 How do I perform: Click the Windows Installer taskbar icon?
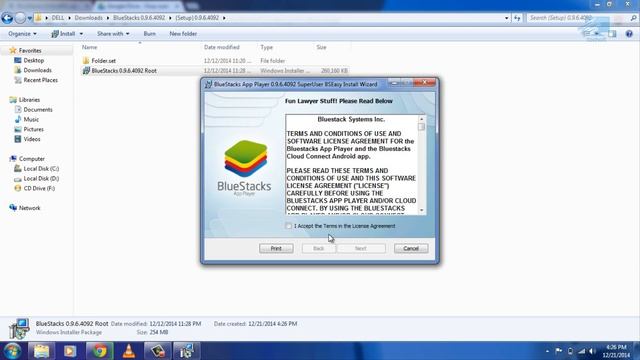(186, 351)
